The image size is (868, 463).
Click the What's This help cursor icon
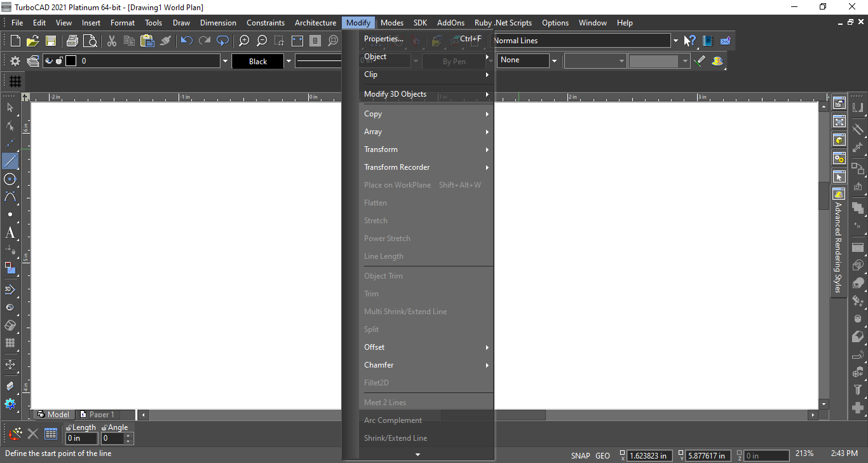pyautogui.click(x=690, y=41)
